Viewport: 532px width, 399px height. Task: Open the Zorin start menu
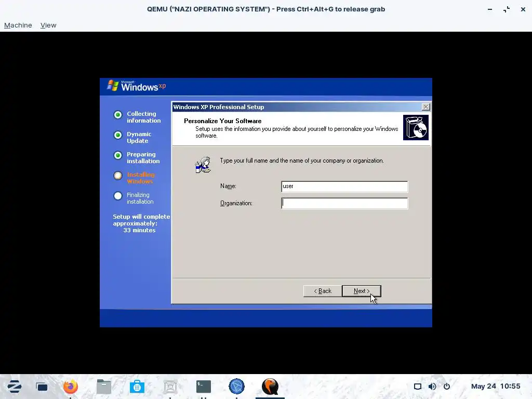click(14, 387)
